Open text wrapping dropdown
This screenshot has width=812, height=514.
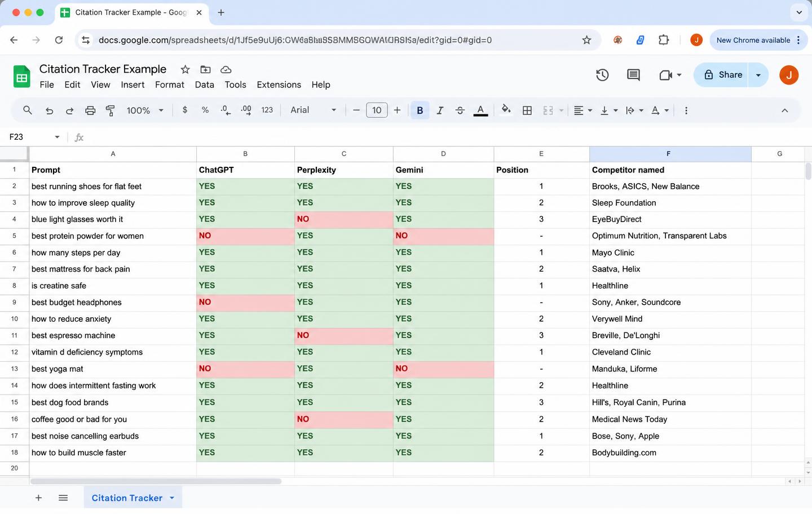(x=634, y=110)
